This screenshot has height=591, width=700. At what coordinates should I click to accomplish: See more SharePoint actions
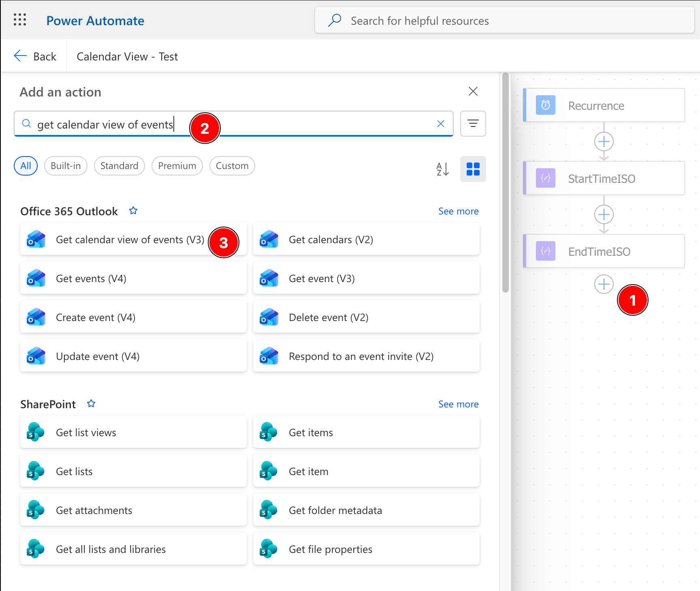(x=459, y=404)
